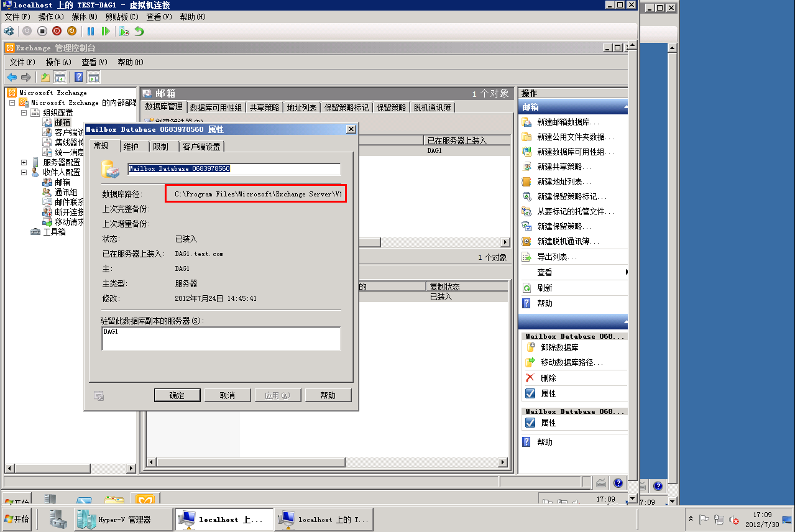Open the 共享策略 tab
The width and height of the screenshot is (795, 532).
pos(264,108)
